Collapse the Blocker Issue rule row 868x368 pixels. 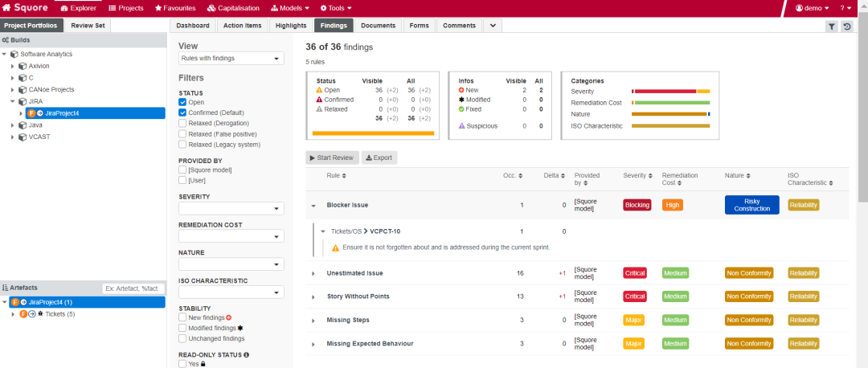click(313, 206)
